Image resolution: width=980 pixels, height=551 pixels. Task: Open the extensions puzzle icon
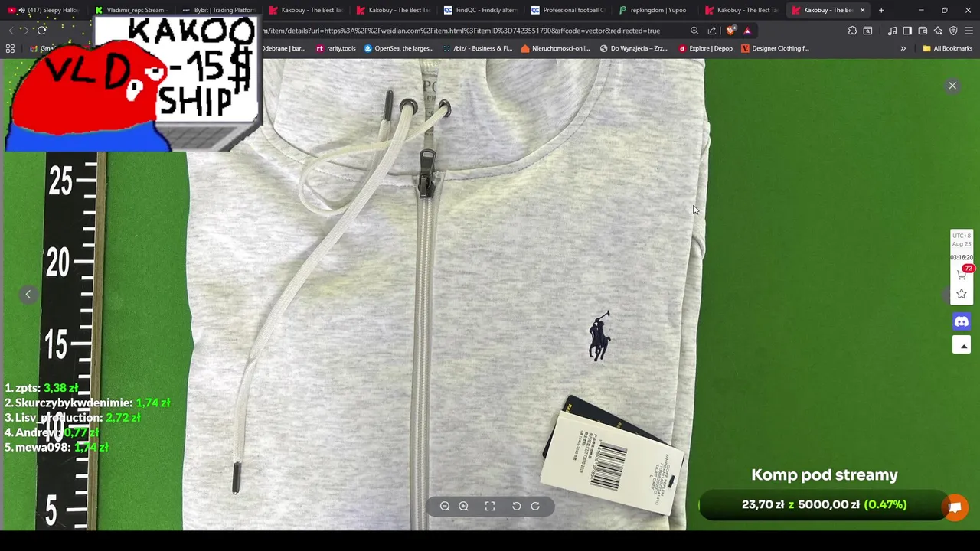click(852, 31)
